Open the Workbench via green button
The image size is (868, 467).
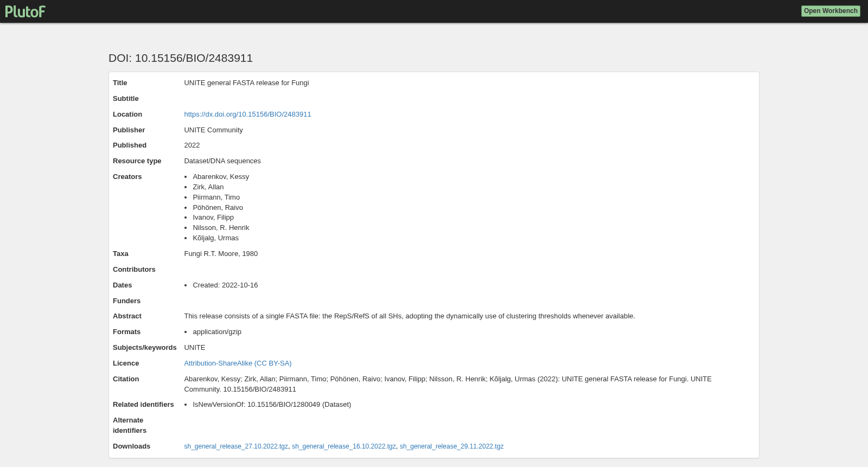click(x=831, y=11)
